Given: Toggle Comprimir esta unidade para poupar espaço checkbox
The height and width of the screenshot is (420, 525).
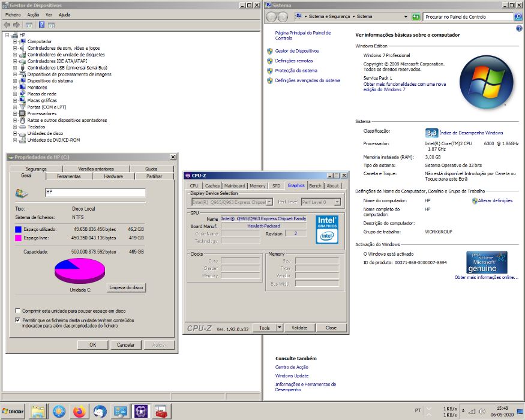Looking at the screenshot, I should point(18,311).
